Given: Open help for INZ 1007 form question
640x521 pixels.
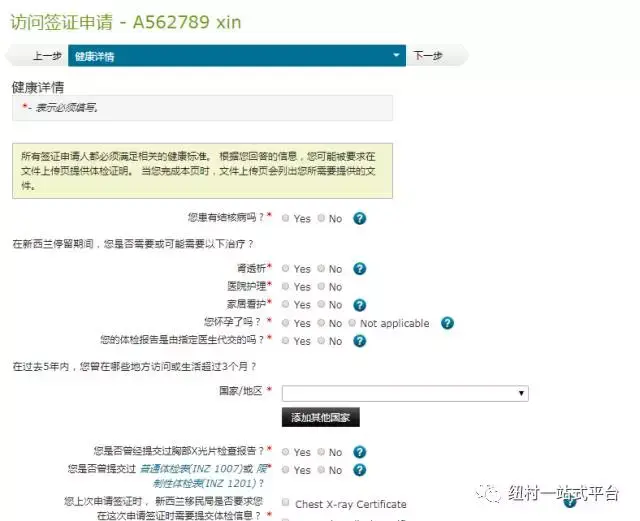Looking at the screenshot, I should (x=360, y=470).
